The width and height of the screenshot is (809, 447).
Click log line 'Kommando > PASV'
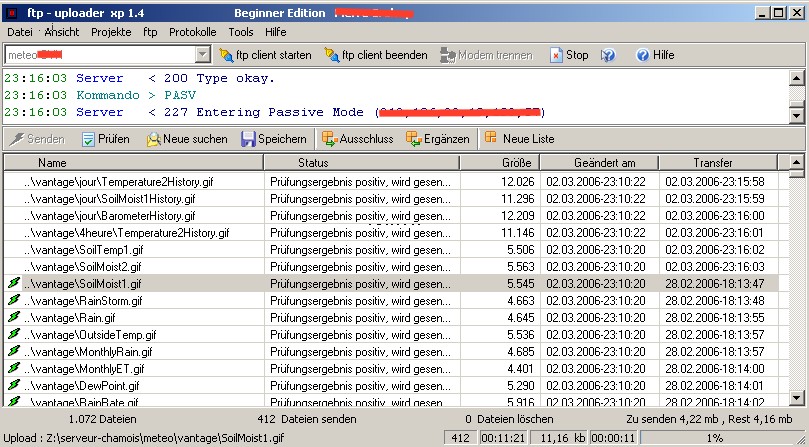click(100, 95)
